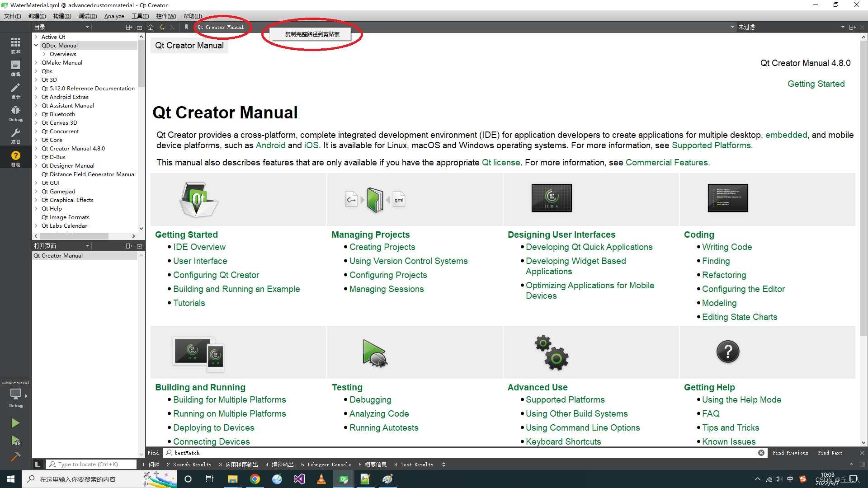Click Find Next button

(830, 453)
